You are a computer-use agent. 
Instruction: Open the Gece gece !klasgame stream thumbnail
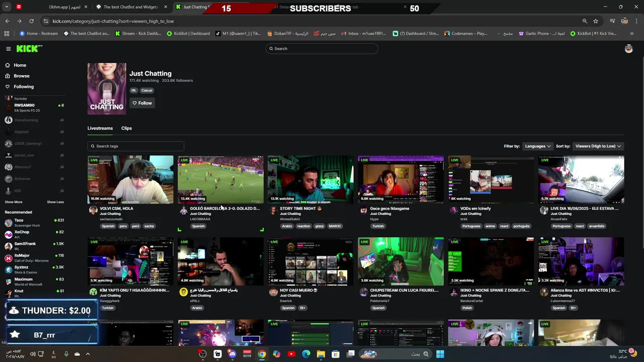coord(401,179)
